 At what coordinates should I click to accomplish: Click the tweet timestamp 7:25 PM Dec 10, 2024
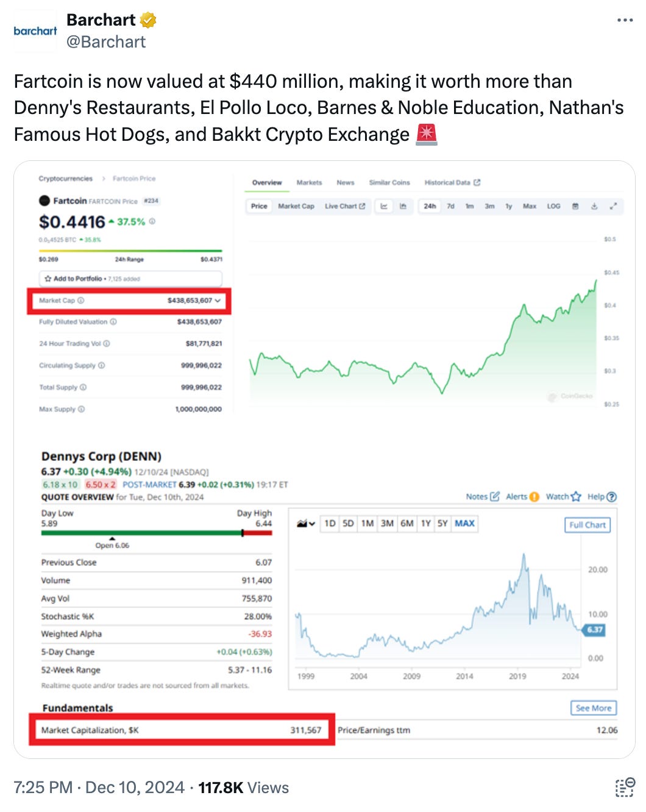coord(99,788)
